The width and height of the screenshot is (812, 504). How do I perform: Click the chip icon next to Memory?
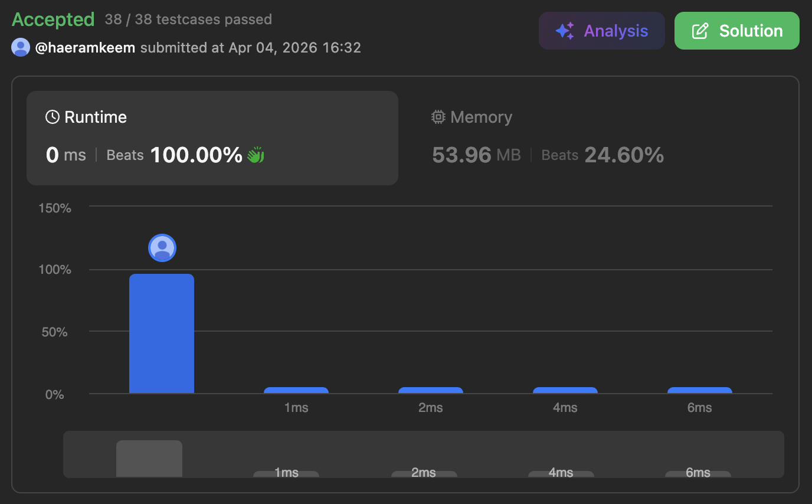438,117
